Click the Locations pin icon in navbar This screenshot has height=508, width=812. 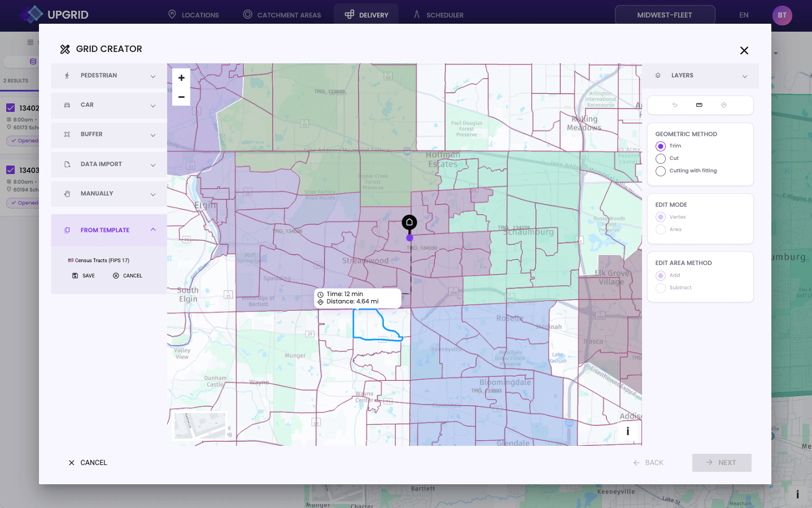pos(172,14)
